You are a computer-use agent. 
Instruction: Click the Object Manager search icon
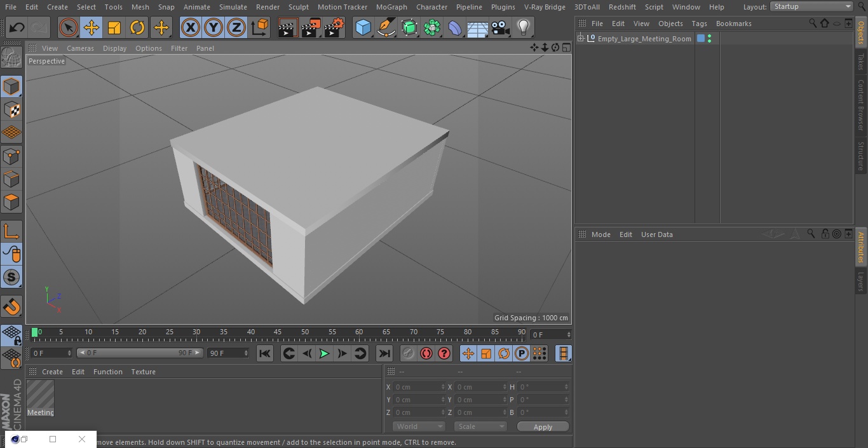point(813,23)
